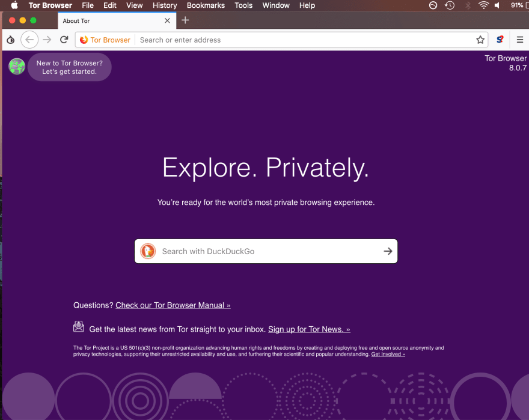Click the Tor Browser 8.0.7 version text

506,63
